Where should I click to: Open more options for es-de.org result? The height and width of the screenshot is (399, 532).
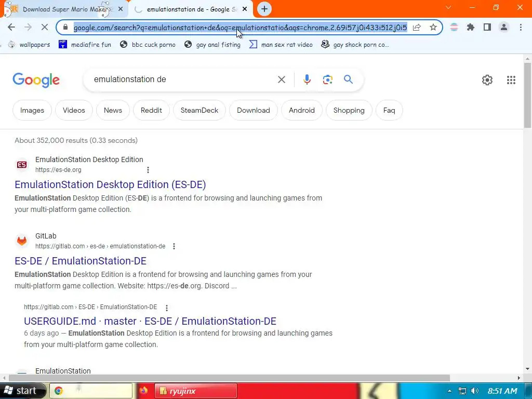coord(148,170)
